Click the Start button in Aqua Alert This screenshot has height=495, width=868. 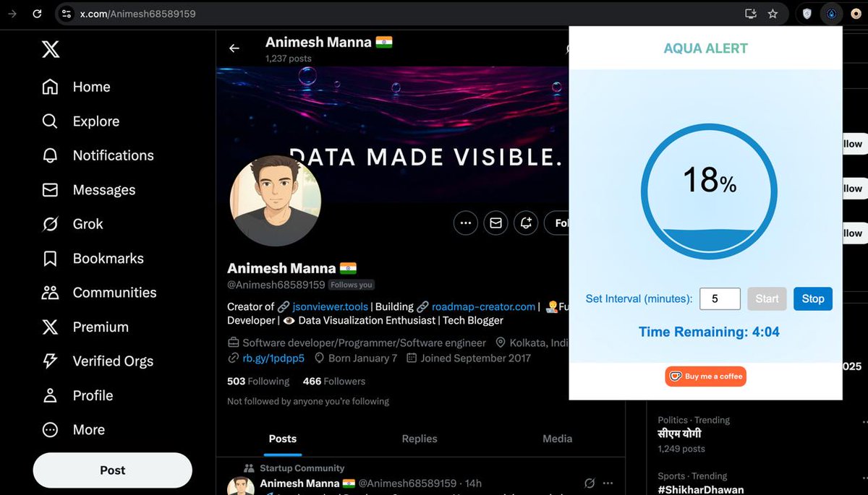[x=767, y=298]
